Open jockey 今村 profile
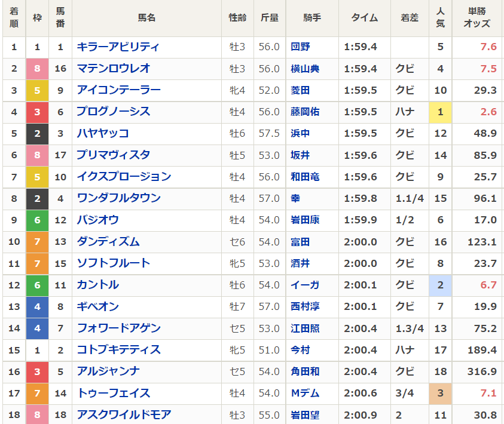 [300, 349]
